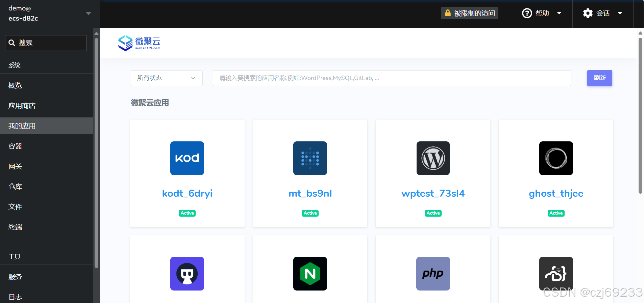Screen dimensions: 644x303
Task: Click the main page vertical scrollbar
Action: tap(640, 116)
